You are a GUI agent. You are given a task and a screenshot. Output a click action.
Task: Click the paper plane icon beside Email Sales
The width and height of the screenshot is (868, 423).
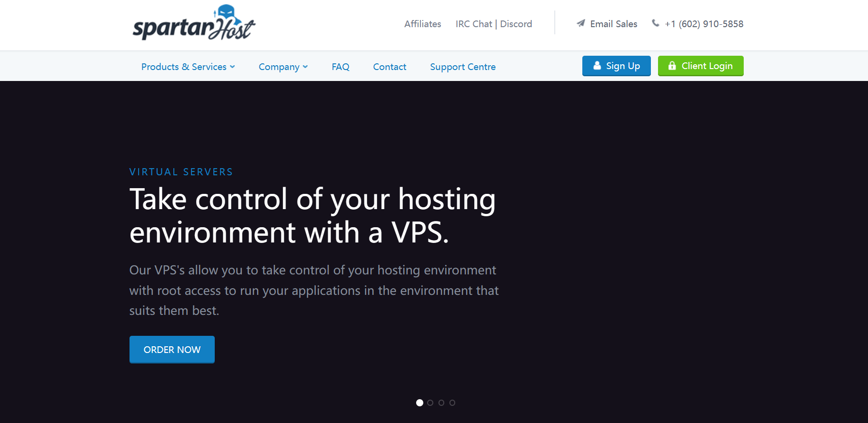click(x=580, y=23)
